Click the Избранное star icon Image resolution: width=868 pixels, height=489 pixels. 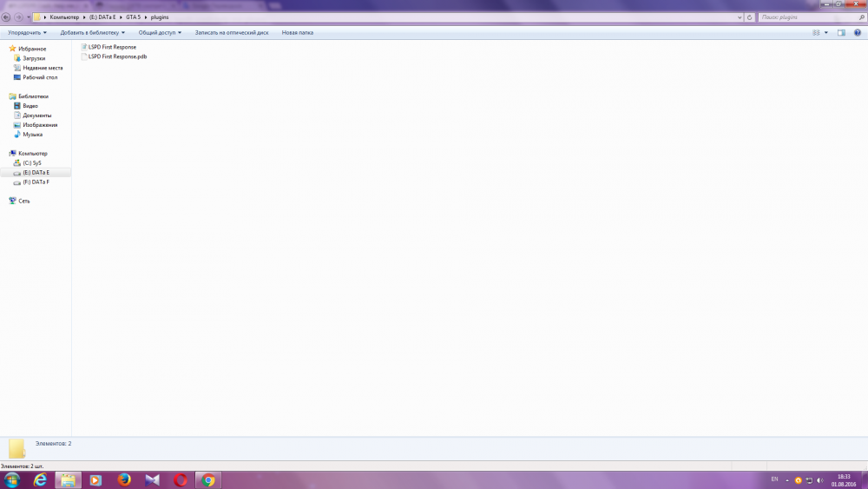[12, 49]
